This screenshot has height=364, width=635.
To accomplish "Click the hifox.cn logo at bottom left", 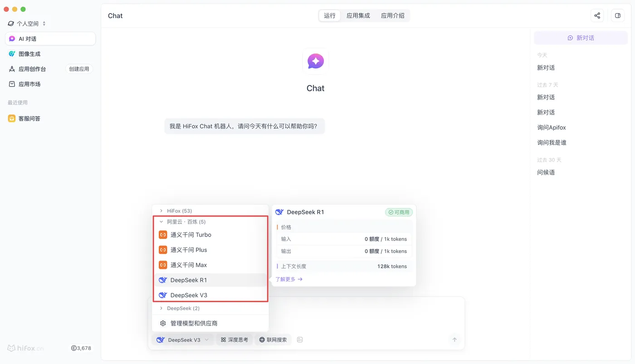I will click(26, 348).
